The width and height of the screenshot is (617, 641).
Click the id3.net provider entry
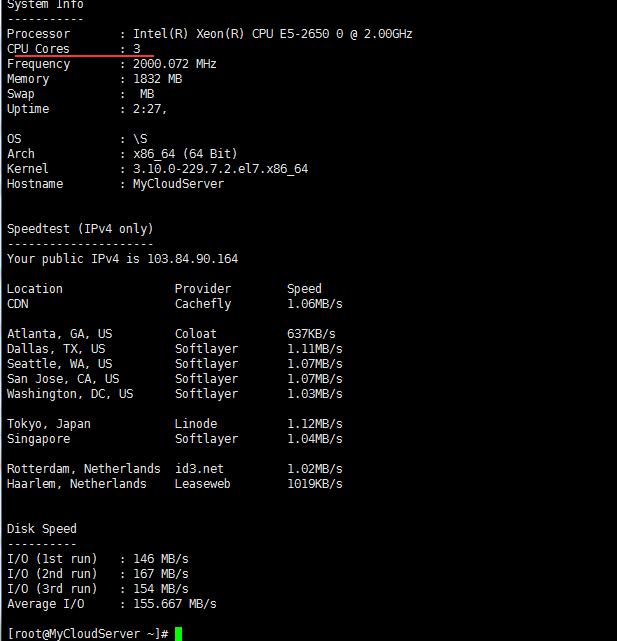199,469
